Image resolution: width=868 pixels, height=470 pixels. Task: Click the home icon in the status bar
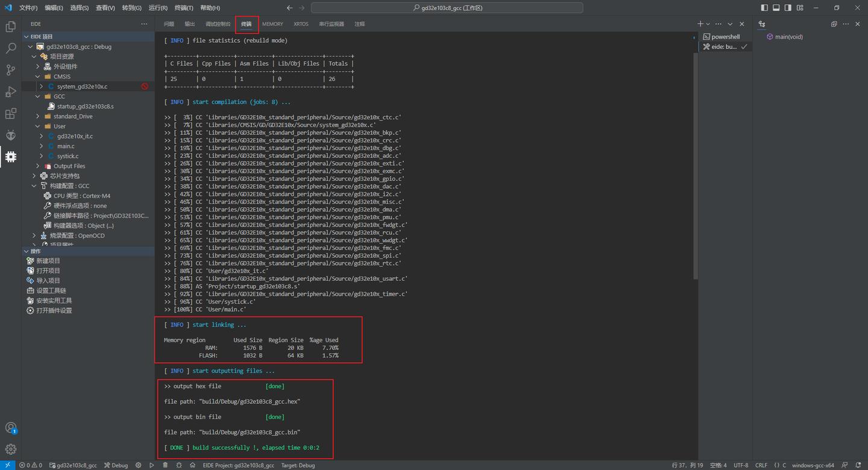[x=192, y=465]
